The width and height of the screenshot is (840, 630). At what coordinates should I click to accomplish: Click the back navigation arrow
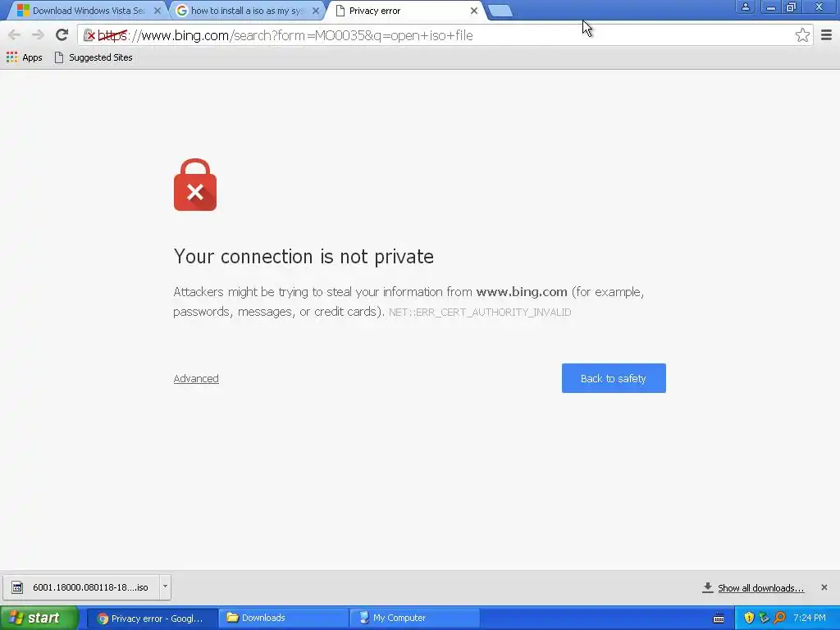pos(15,35)
